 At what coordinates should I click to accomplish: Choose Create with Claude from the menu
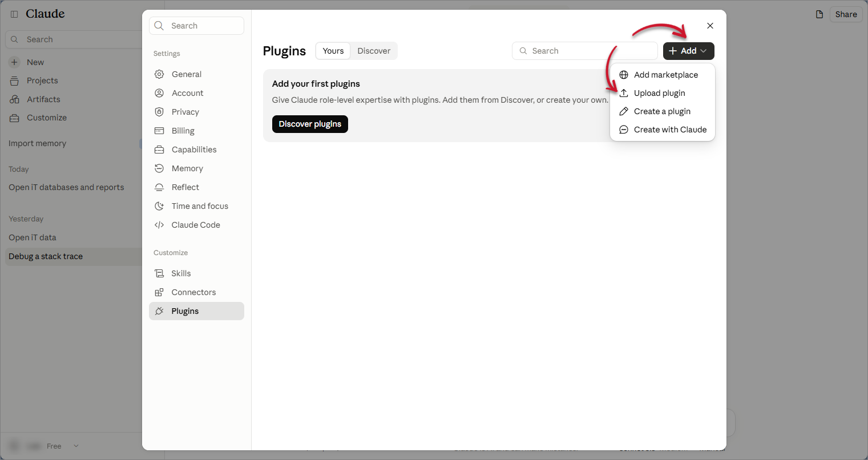click(663, 130)
